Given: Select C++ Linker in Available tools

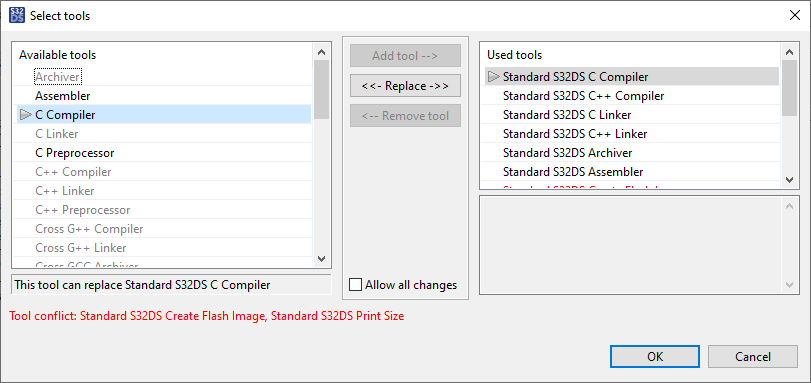Looking at the screenshot, I should [65, 191].
